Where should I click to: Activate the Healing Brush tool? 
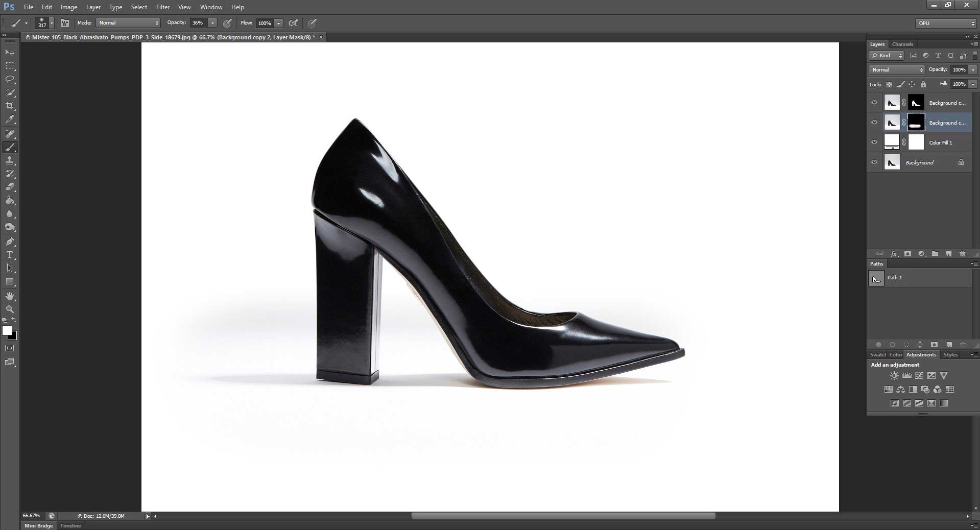[9, 134]
